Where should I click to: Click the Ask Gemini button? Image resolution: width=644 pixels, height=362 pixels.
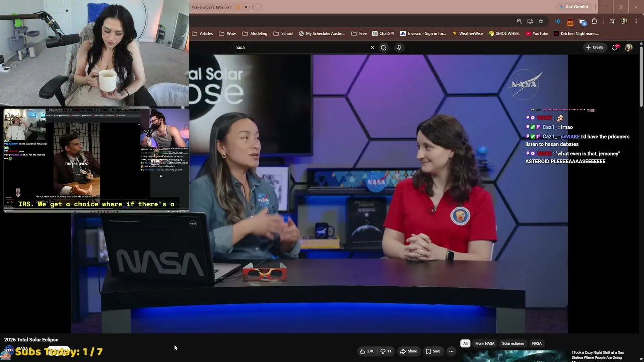pos(573,7)
